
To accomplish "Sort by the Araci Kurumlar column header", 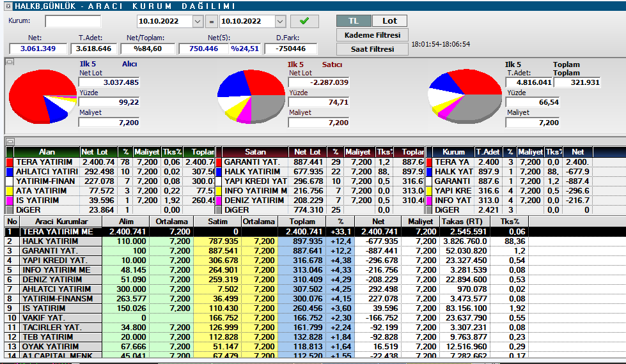I will click(x=61, y=221).
